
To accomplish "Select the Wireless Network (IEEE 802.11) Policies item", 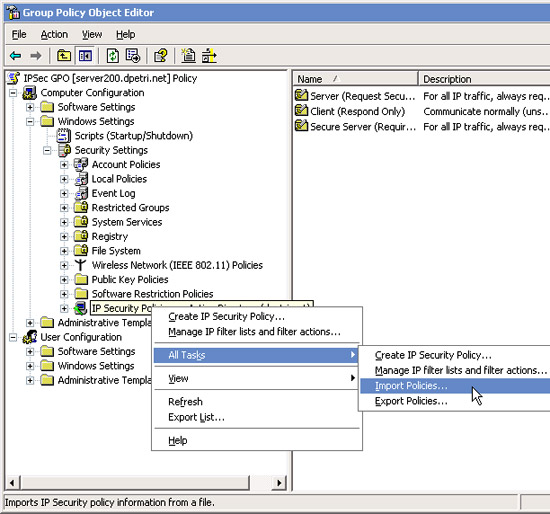I will pos(177,265).
